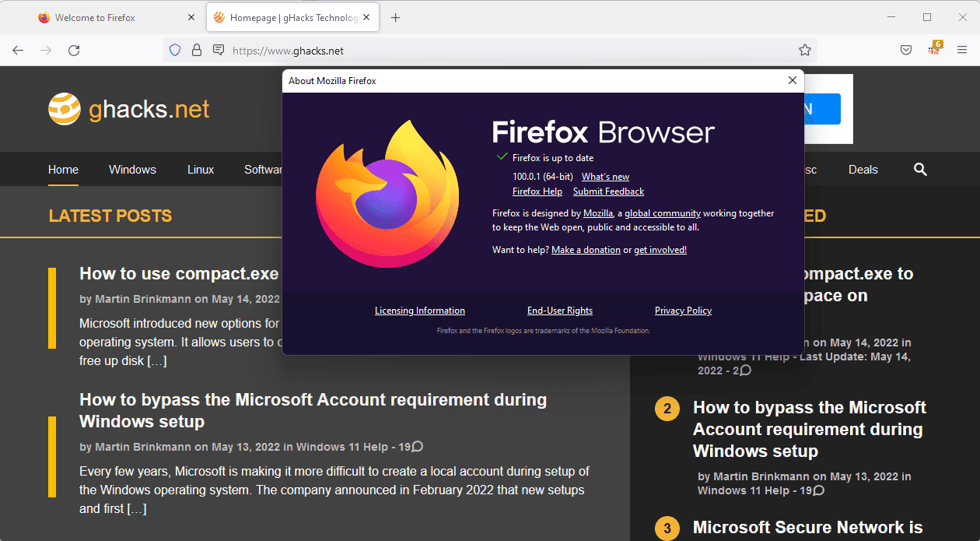Image resolution: width=980 pixels, height=541 pixels.
Task: Open End-User Rights
Action: point(560,311)
